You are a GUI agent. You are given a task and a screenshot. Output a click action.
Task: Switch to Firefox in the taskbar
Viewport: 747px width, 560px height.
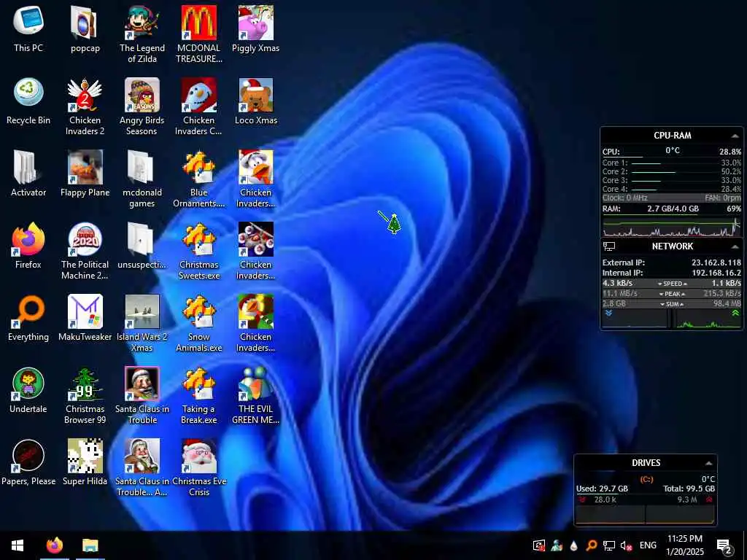54,545
